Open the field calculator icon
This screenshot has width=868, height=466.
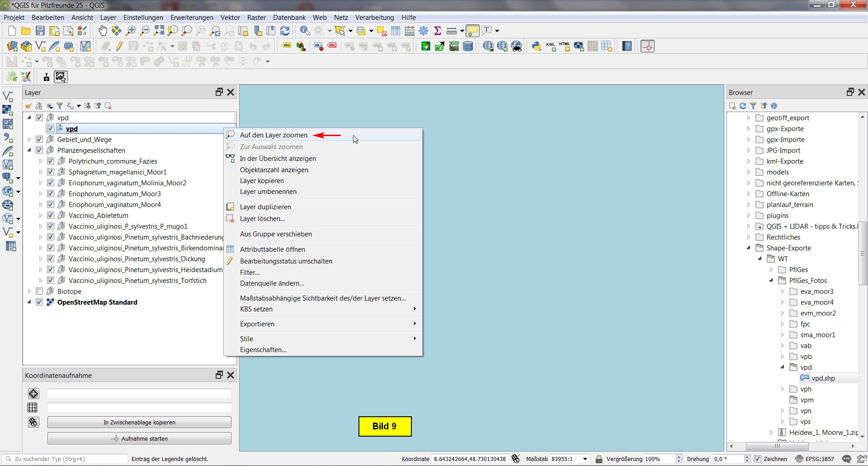click(x=410, y=31)
